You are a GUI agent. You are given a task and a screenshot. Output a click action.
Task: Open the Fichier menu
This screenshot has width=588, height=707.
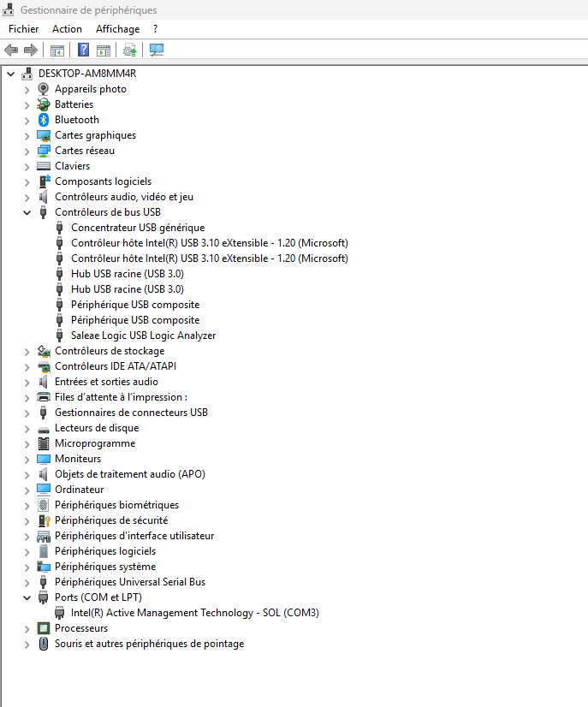[24, 29]
